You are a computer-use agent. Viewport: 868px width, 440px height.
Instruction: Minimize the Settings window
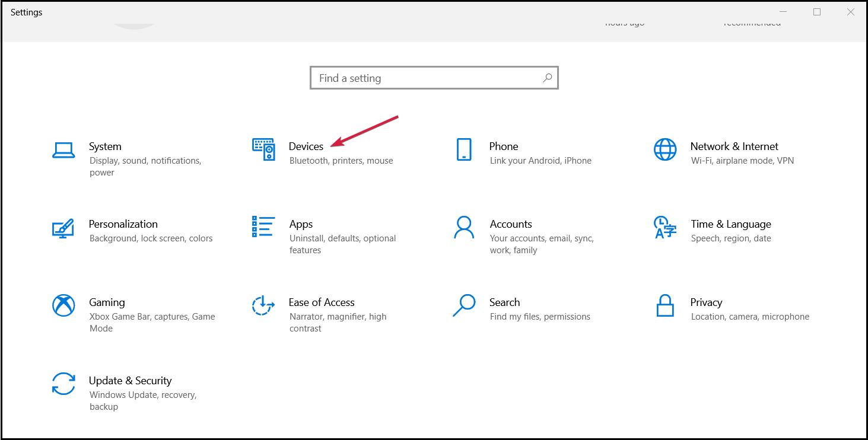coord(784,12)
